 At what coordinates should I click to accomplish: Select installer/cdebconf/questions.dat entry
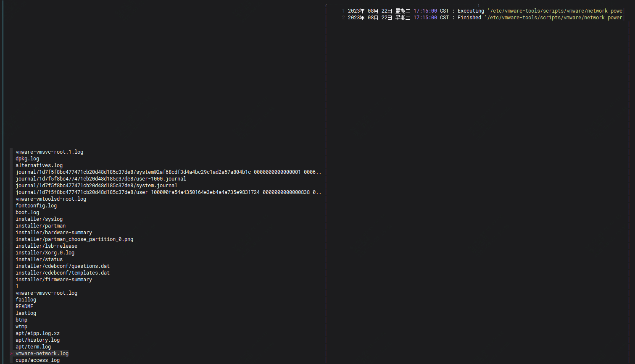[63, 266]
